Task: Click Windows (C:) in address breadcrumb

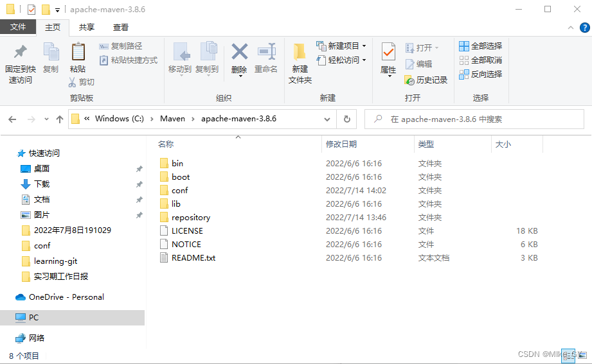Action: coord(120,119)
